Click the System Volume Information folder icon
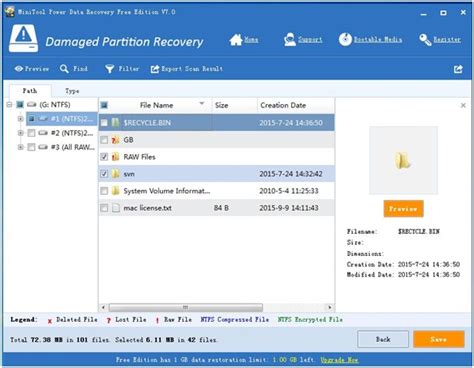474x368 pixels. (116, 191)
